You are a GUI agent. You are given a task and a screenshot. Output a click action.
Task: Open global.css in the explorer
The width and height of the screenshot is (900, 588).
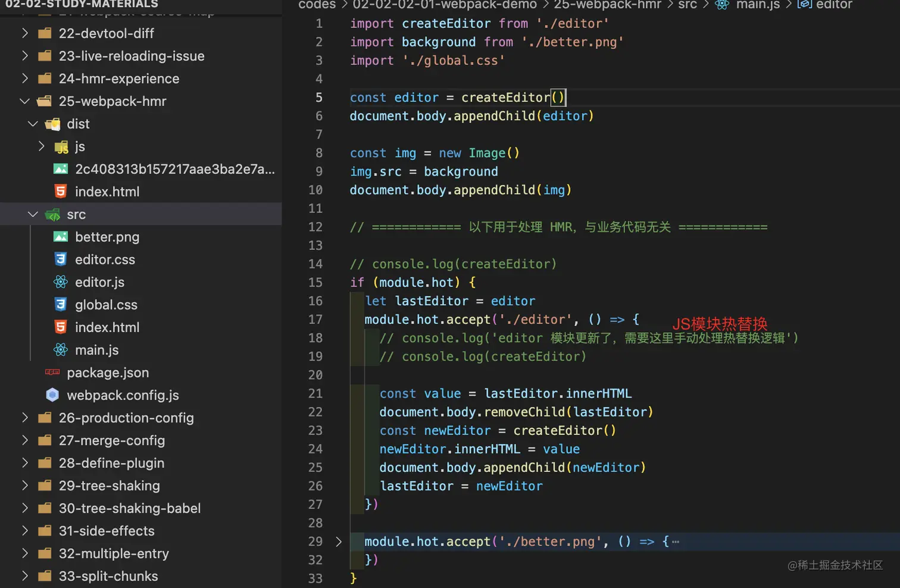tap(106, 305)
